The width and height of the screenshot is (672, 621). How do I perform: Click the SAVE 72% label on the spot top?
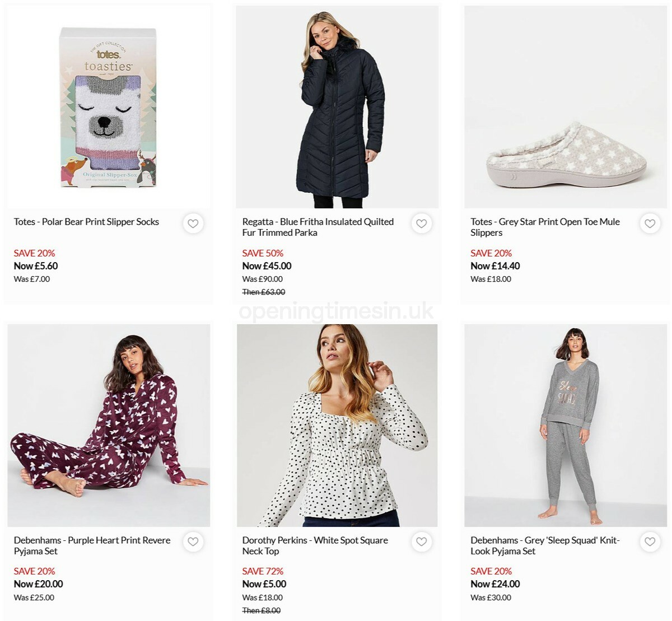(263, 571)
